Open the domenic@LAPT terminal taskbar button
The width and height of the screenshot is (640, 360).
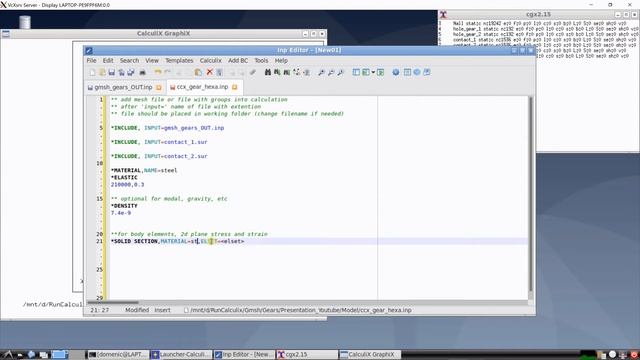pyautogui.click(x=118, y=354)
